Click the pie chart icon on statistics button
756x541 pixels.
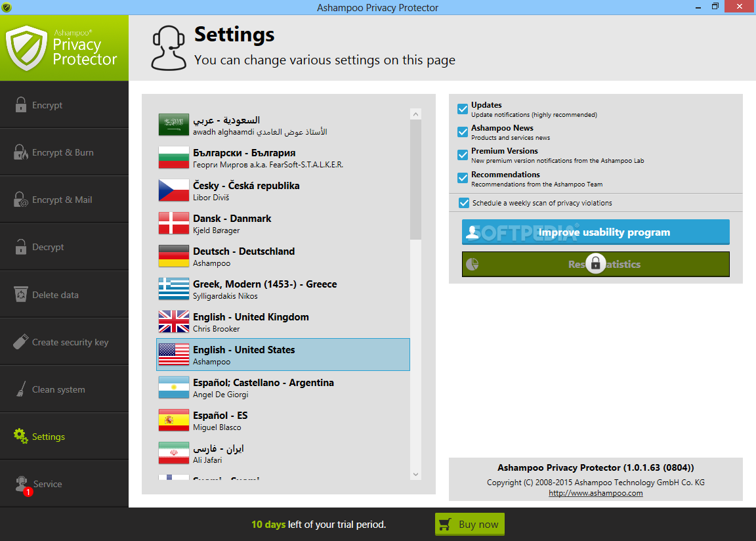472,264
